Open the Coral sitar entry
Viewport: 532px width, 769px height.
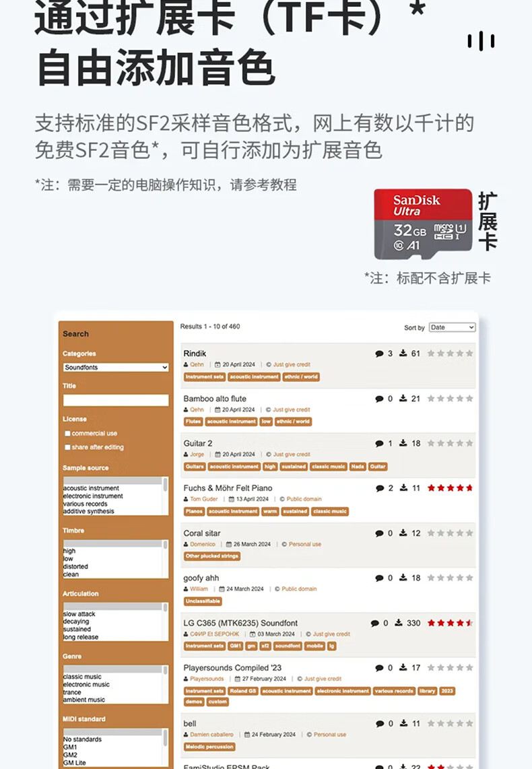[201, 533]
